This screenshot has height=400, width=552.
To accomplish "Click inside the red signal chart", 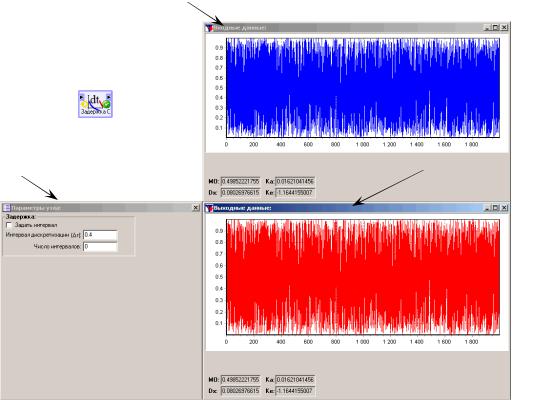I will 363,277.
